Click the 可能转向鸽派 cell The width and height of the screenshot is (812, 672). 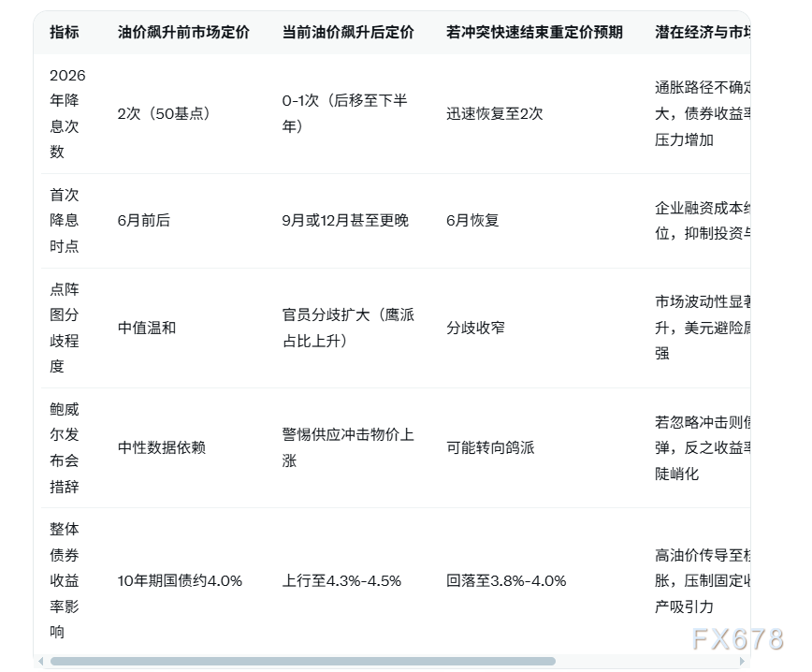[490, 448]
